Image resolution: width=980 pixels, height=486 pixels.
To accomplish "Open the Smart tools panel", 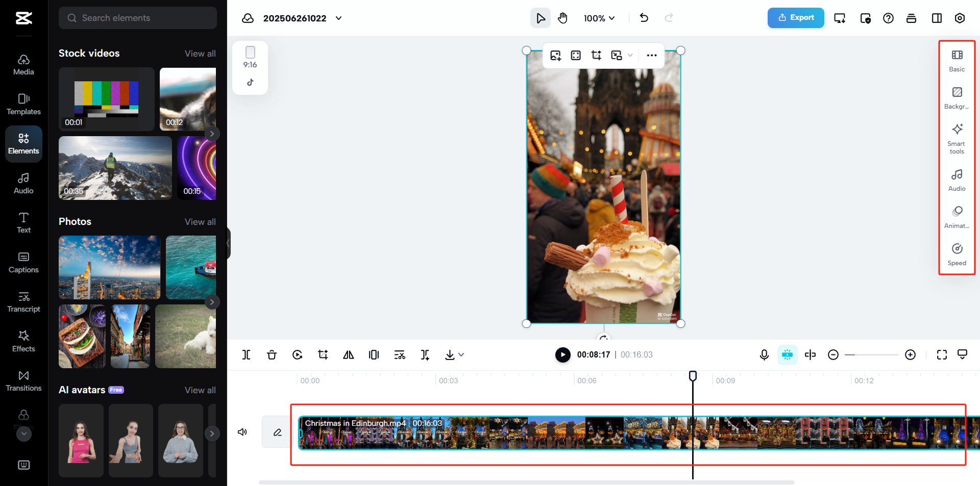I will pos(957,138).
